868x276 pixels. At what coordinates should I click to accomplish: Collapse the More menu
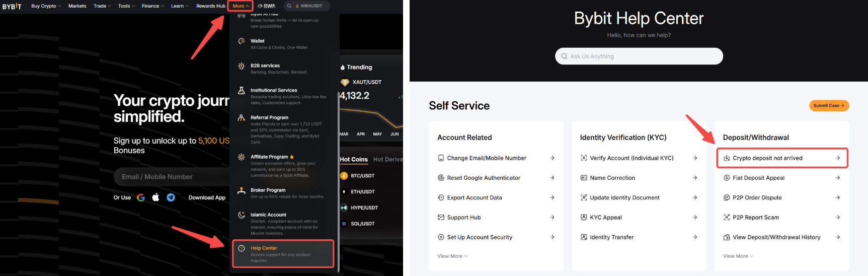click(241, 6)
